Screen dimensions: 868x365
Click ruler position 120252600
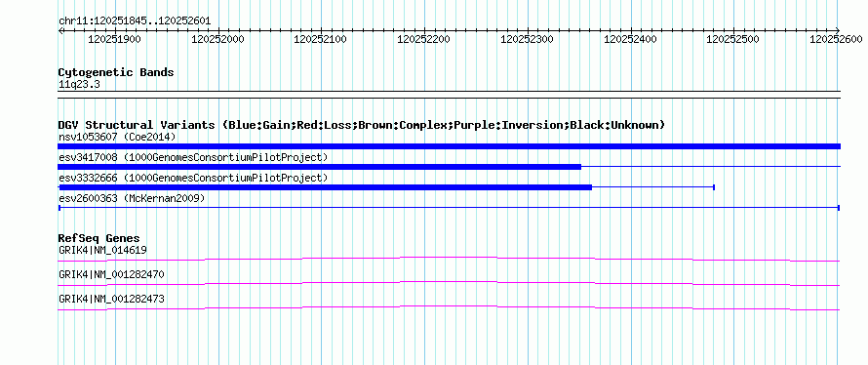tap(836, 39)
